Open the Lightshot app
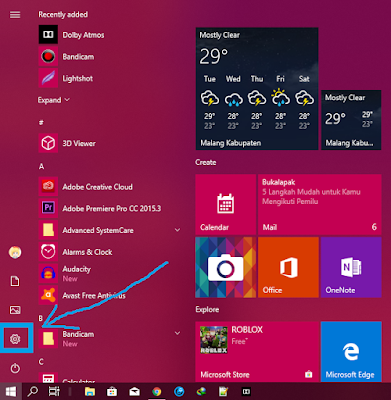 66,78
